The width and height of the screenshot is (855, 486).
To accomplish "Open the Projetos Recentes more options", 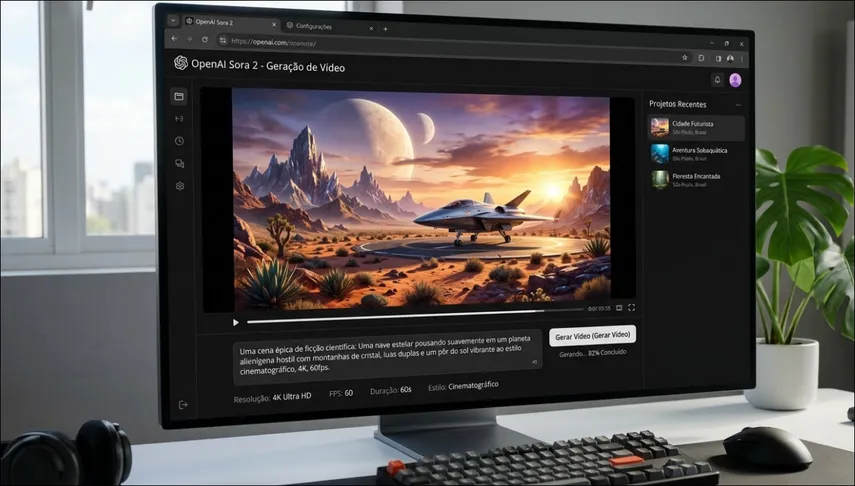I will [x=738, y=105].
